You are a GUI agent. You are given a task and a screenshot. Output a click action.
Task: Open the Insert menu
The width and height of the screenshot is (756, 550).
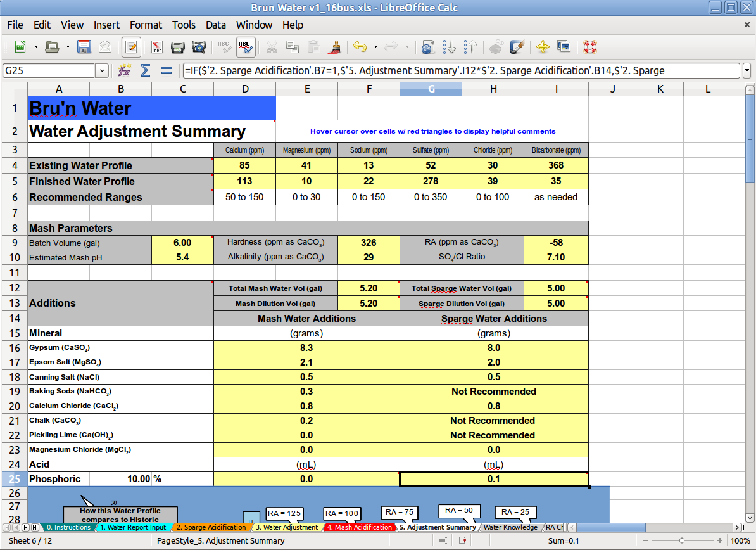[106, 25]
